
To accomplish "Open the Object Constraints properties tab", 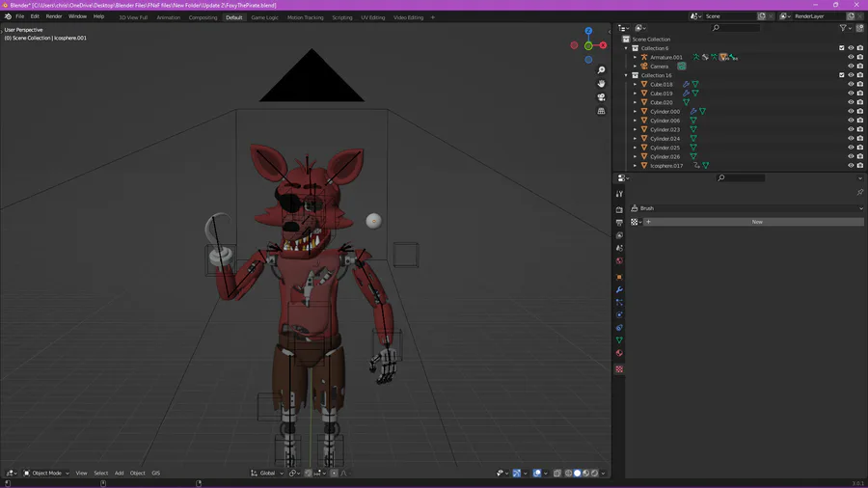I will tap(619, 328).
